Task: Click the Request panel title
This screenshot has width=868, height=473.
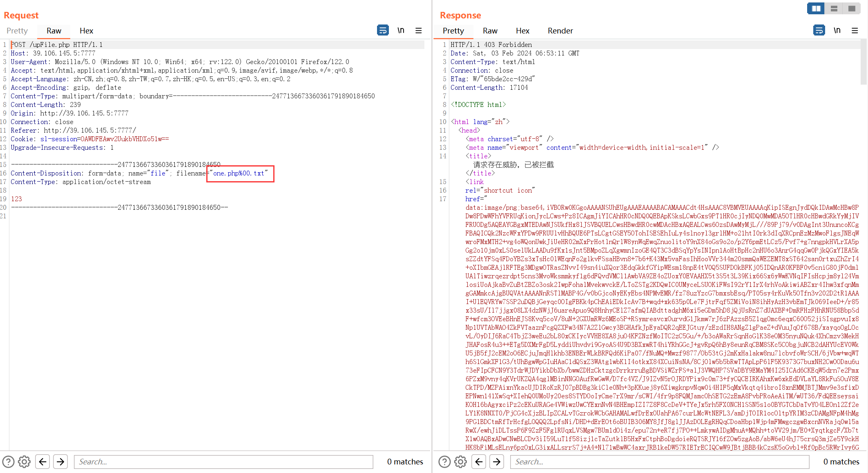Action: coord(21,15)
